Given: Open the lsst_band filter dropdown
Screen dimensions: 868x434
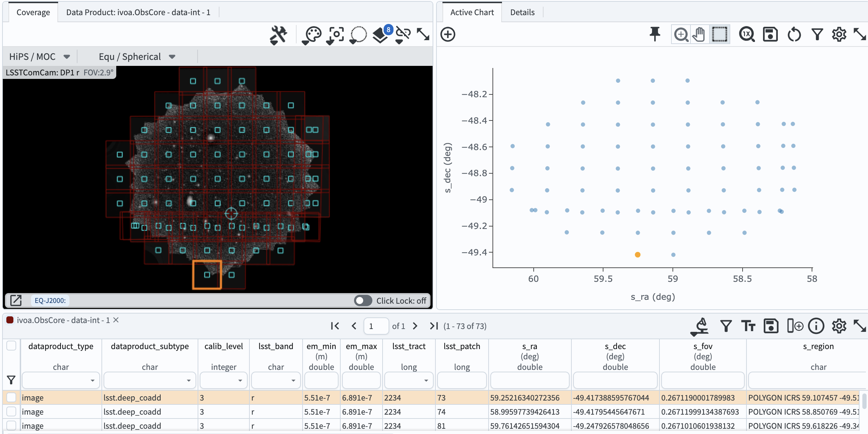Looking at the screenshot, I should click(x=276, y=380).
